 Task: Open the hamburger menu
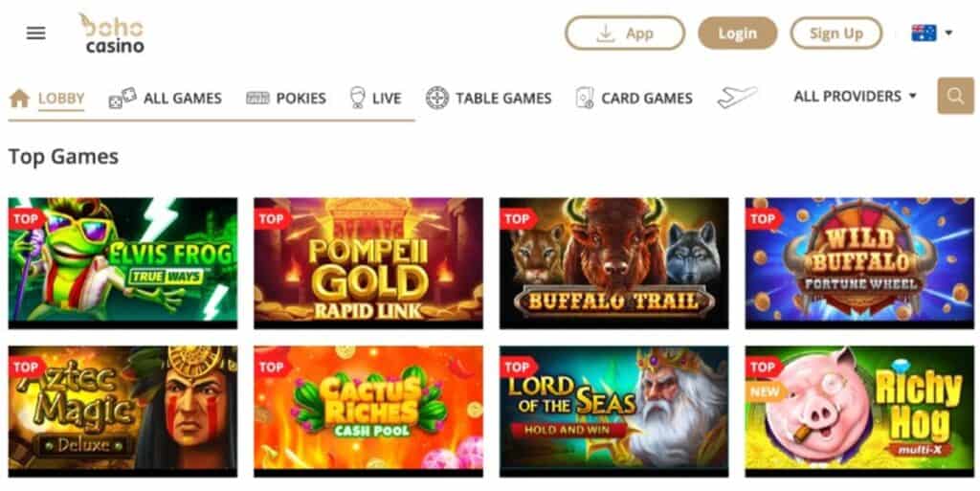35,33
